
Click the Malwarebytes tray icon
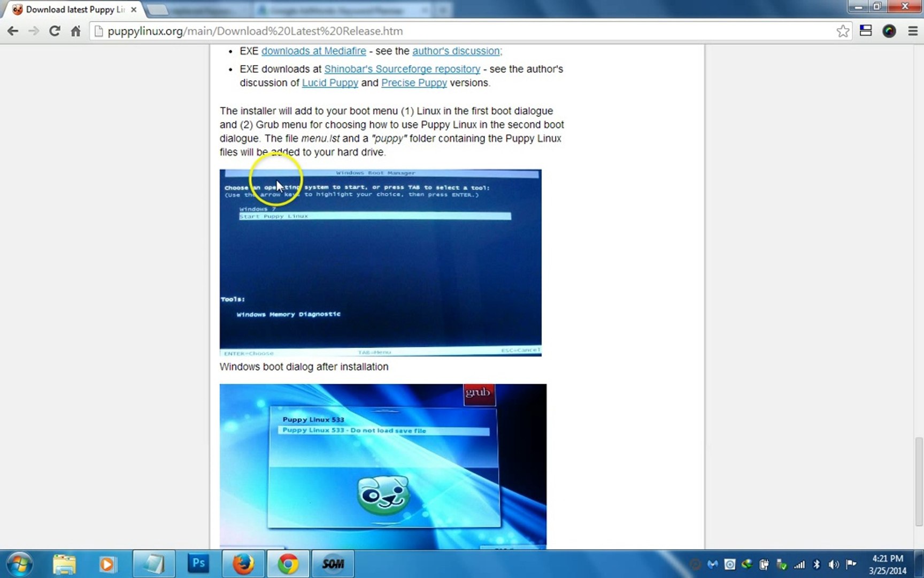[712, 564]
